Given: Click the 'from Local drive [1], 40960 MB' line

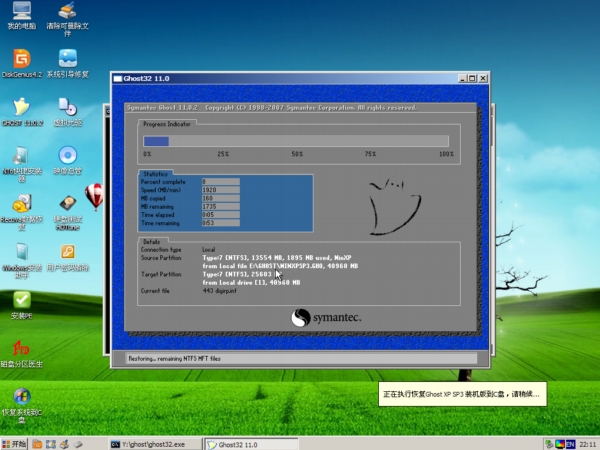Looking at the screenshot, I should point(251,283).
